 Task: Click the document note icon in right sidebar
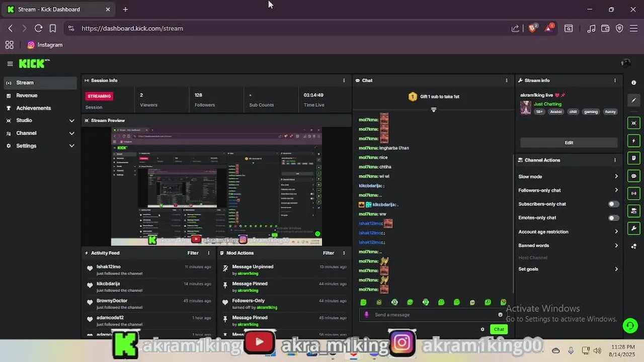click(x=633, y=158)
